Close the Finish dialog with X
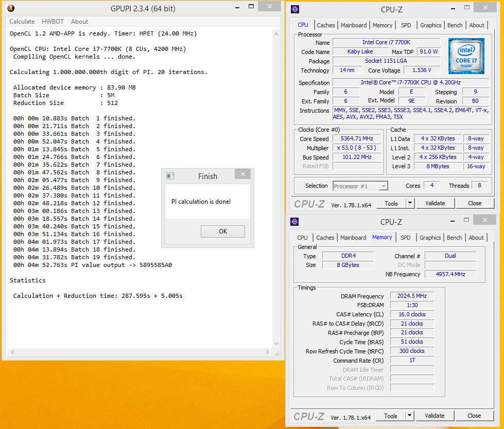Viewport: 504px width, 429px height. pyautogui.click(x=243, y=174)
